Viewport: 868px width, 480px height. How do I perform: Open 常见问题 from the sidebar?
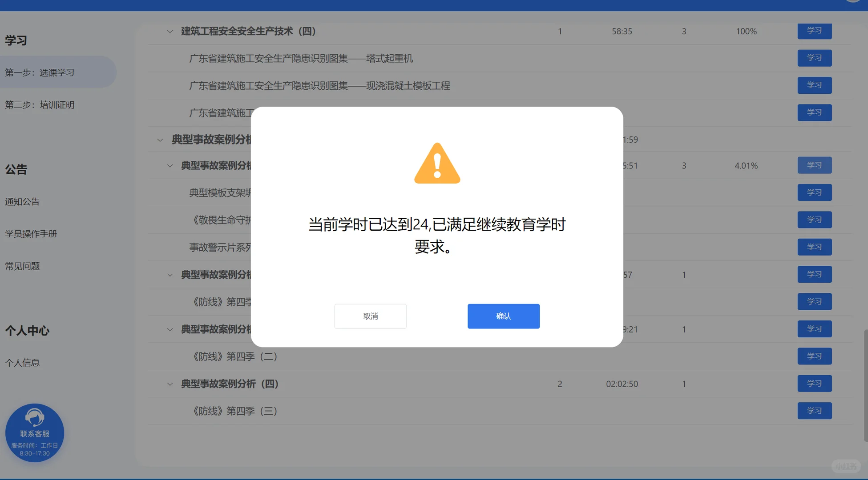pos(22,266)
